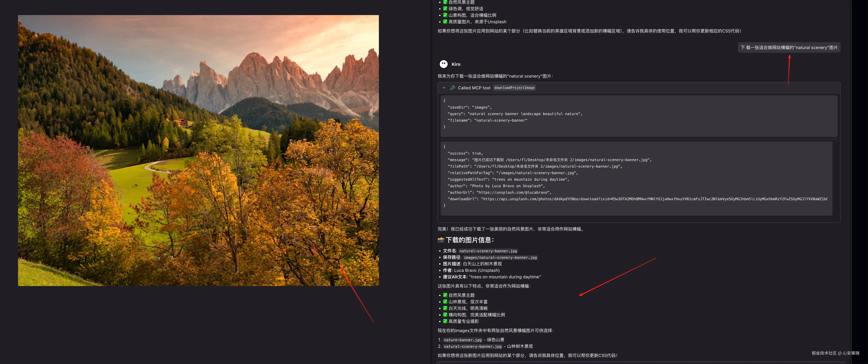Click green check icon beside 绿色调，视觉舒适

tap(445, 8)
